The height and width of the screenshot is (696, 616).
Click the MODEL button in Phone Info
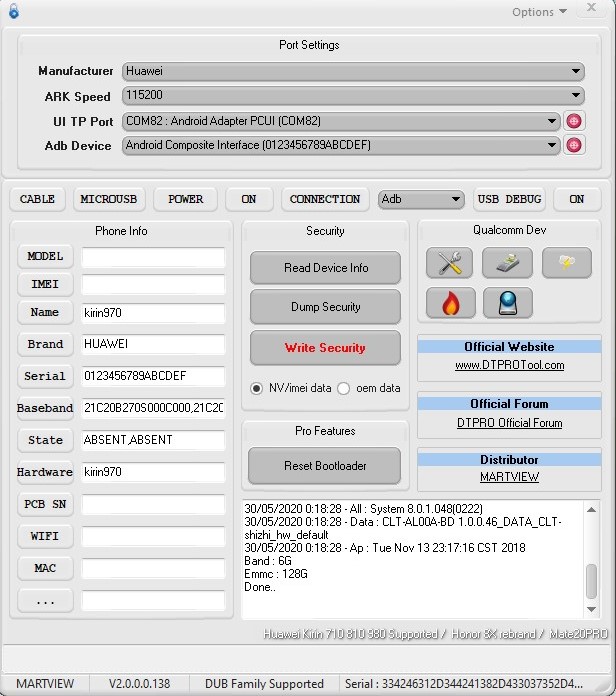45,256
